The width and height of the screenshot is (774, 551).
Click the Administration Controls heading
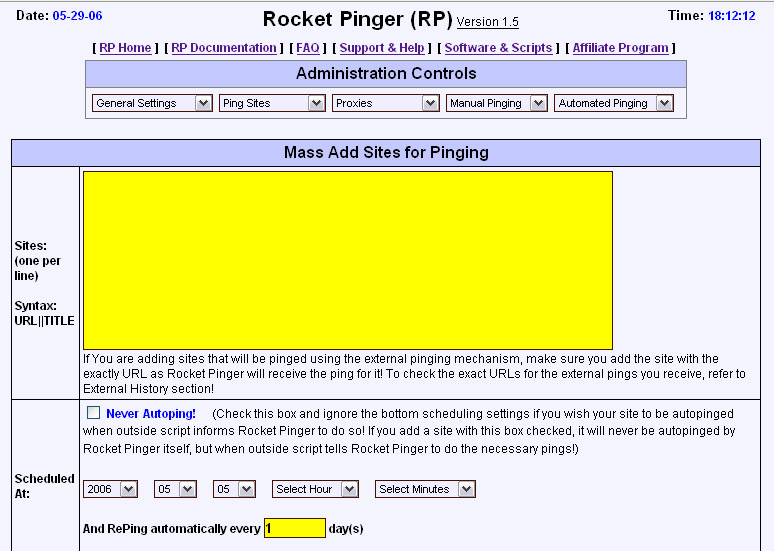click(386, 74)
